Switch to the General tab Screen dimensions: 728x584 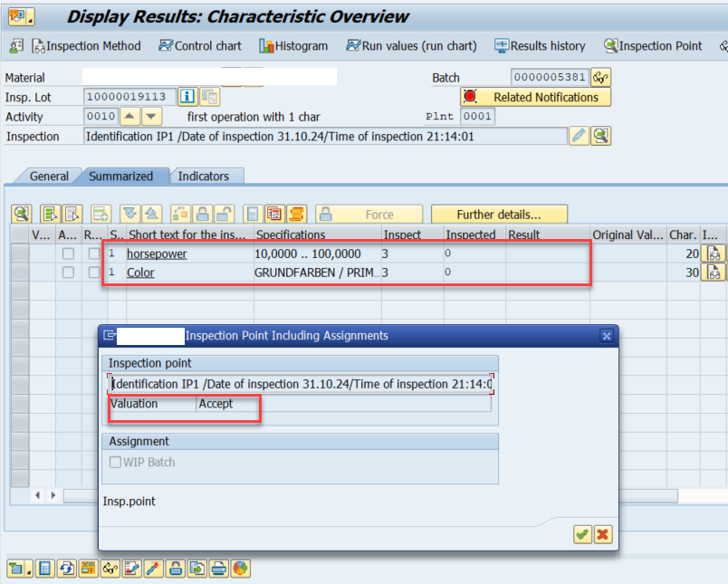(49, 177)
